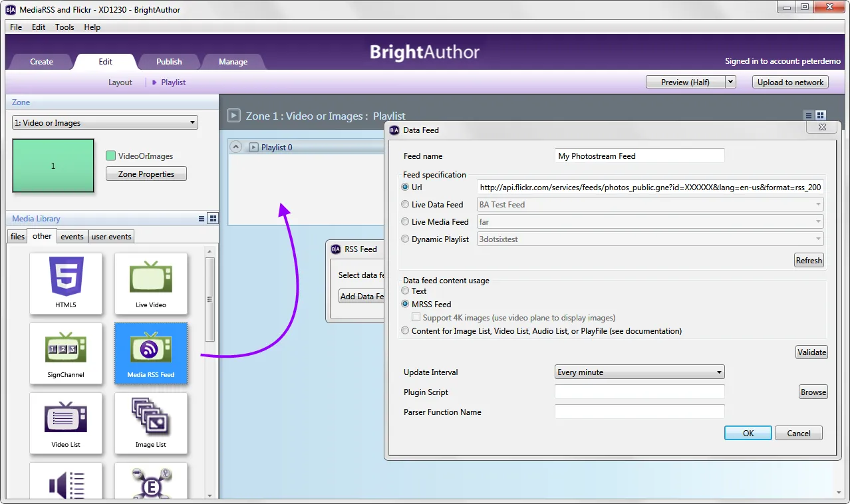This screenshot has width=850, height=504.
Task: Select the Media RSS Feed icon
Action: point(151,353)
